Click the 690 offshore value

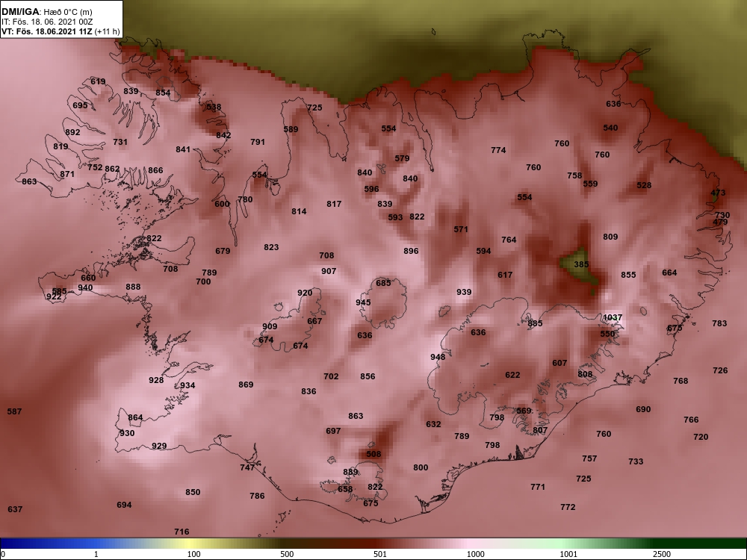click(x=643, y=409)
